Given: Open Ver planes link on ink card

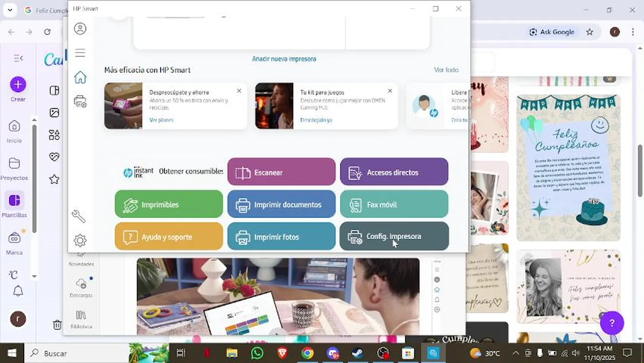Looking at the screenshot, I should (161, 120).
